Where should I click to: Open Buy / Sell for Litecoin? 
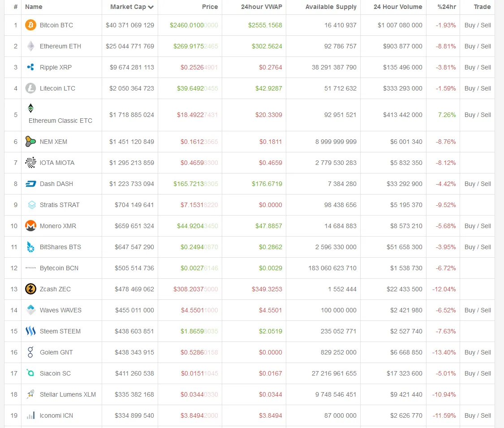click(478, 88)
